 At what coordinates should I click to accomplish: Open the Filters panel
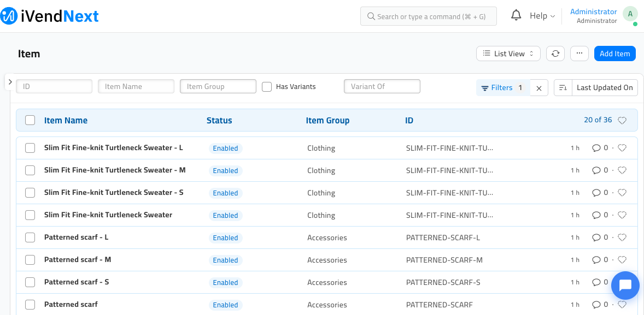[x=503, y=88]
